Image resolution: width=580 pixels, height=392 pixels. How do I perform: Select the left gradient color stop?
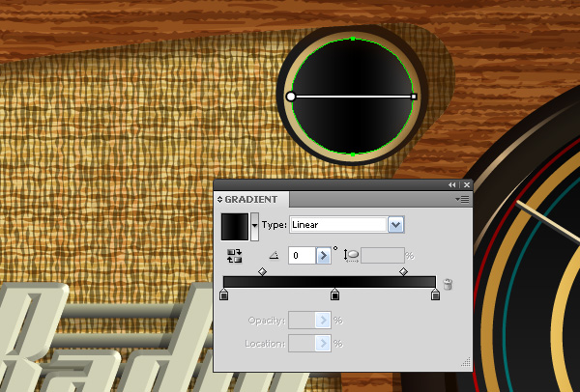pyautogui.click(x=224, y=294)
